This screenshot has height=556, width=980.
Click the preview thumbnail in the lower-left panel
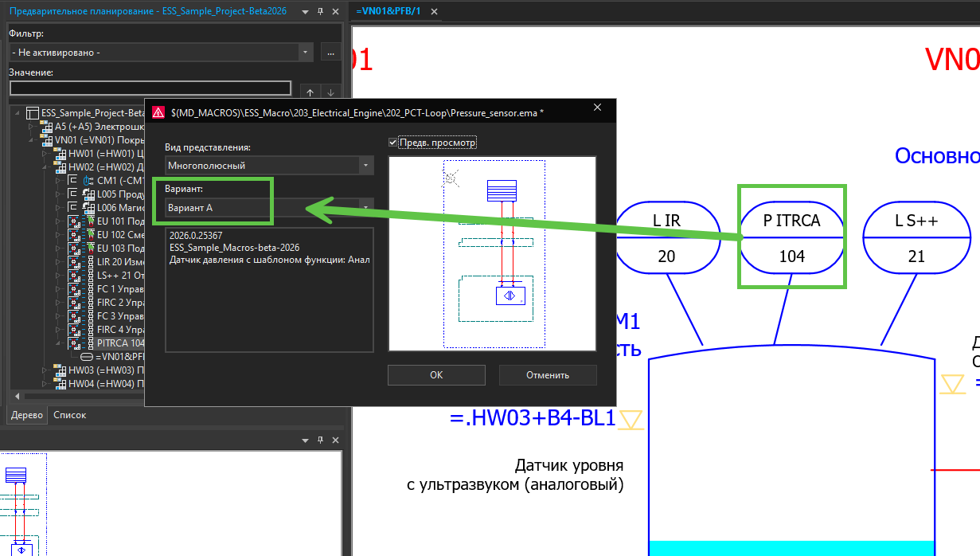(x=22, y=506)
